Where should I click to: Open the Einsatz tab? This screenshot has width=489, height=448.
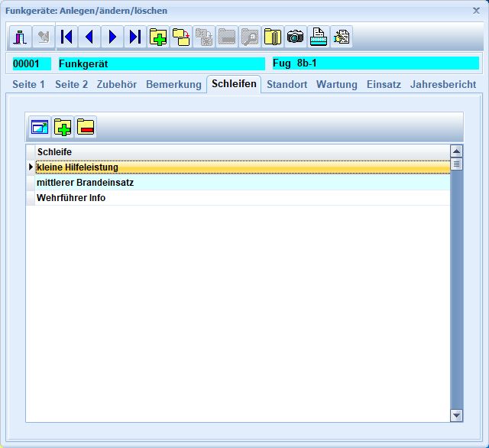click(x=384, y=84)
